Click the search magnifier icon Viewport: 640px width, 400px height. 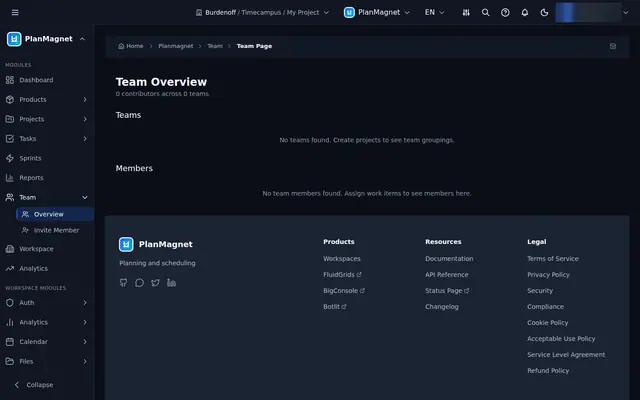point(485,12)
